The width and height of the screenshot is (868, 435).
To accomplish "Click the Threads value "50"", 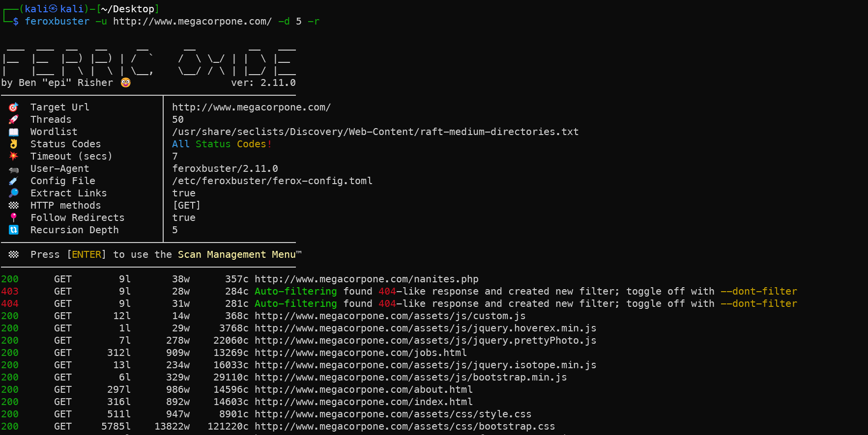I will click(x=178, y=119).
